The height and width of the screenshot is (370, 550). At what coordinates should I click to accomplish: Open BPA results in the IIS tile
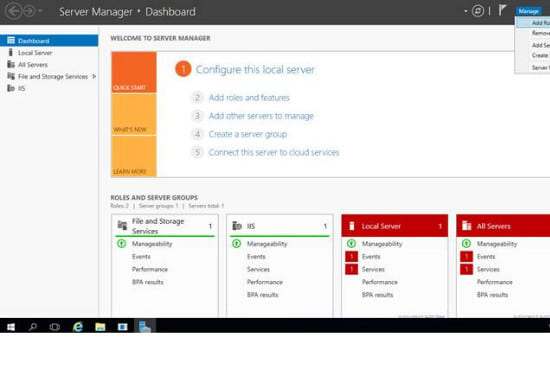pos(263,295)
